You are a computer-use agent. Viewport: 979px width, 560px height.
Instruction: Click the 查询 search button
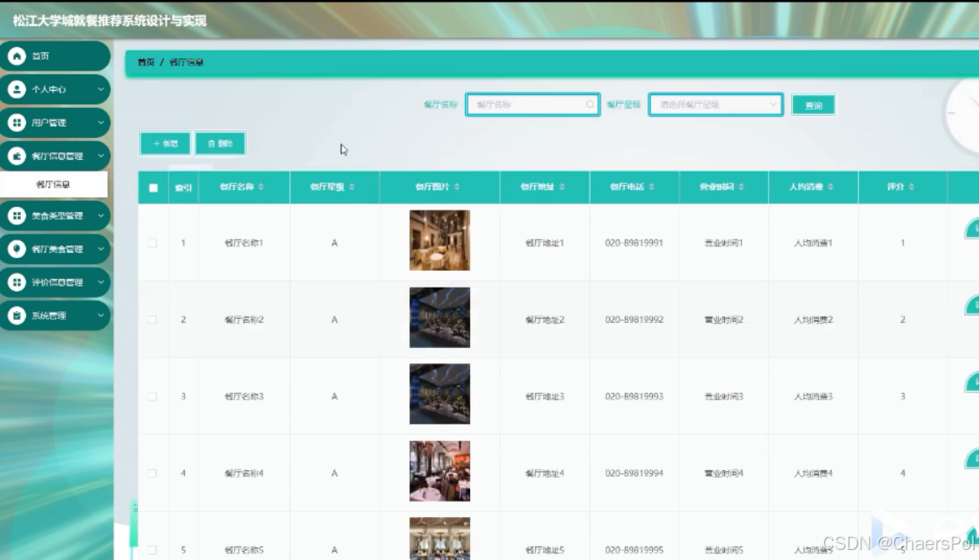pyautogui.click(x=813, y=105)
